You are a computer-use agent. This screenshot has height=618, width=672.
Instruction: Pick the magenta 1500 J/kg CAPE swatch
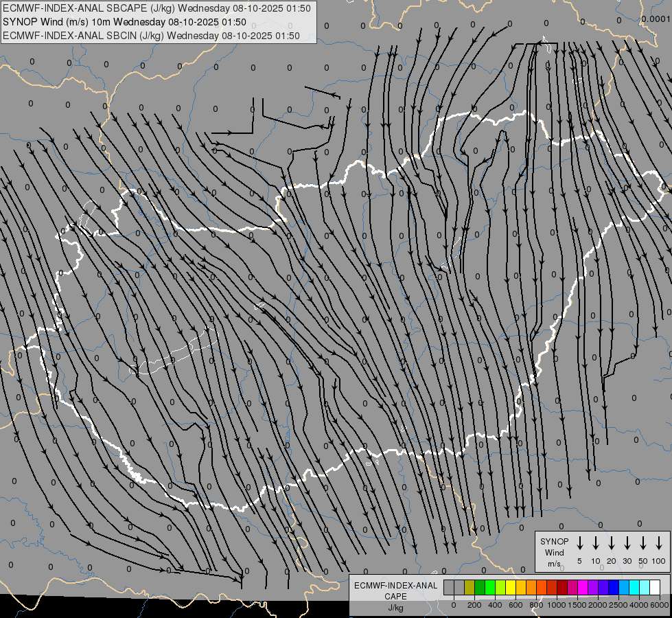coord(572,587)
